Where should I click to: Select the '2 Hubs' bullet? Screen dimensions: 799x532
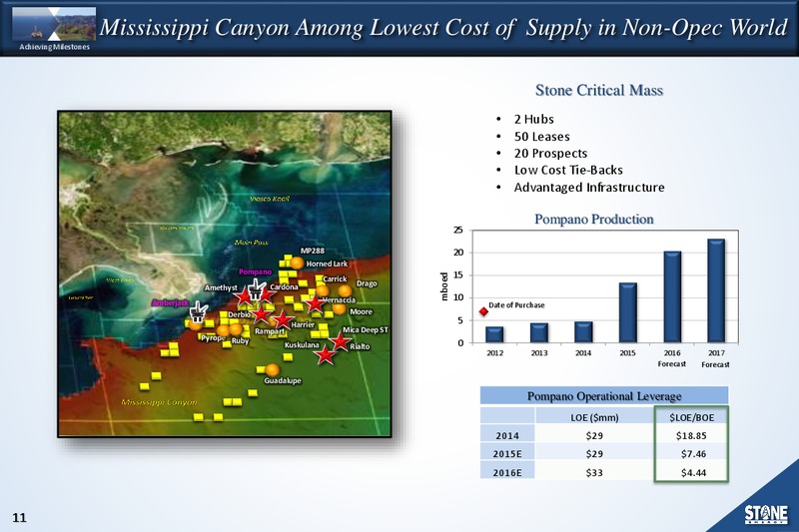click(x=533, y=119)
